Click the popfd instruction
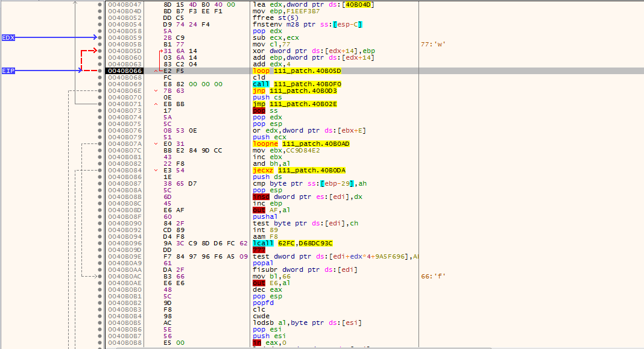Viewport: 644px width, 349px height. (263, 303)
